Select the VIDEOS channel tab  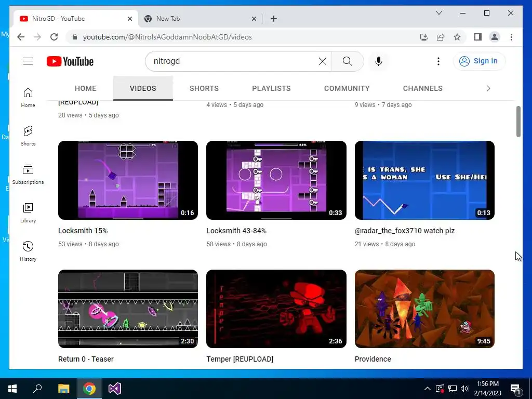point(143,88)
